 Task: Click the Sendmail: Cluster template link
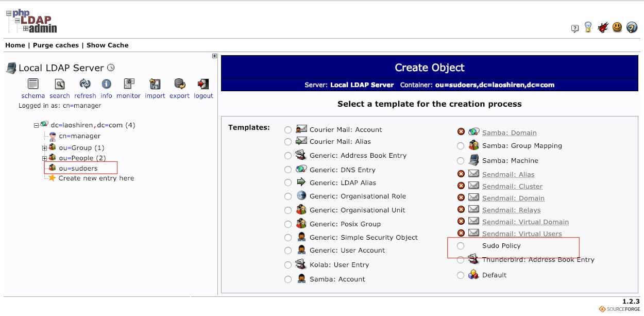tap(512, 186)
